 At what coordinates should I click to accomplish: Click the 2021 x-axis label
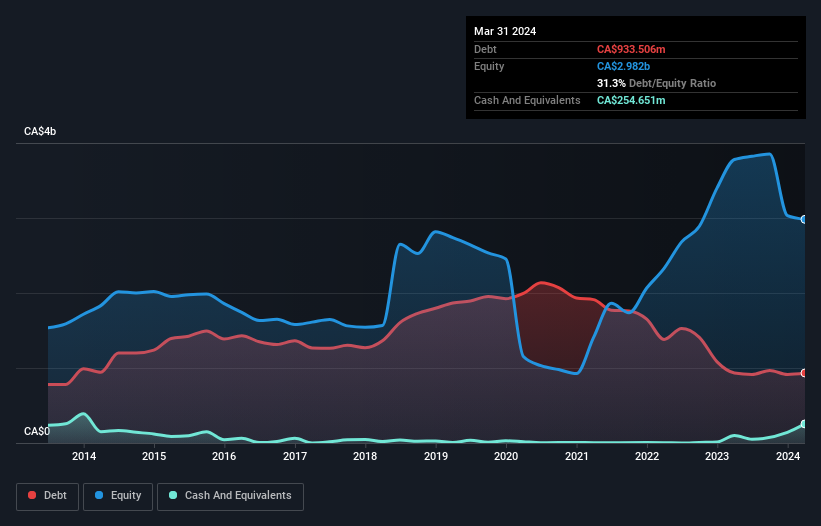click(x=576, y=456)
